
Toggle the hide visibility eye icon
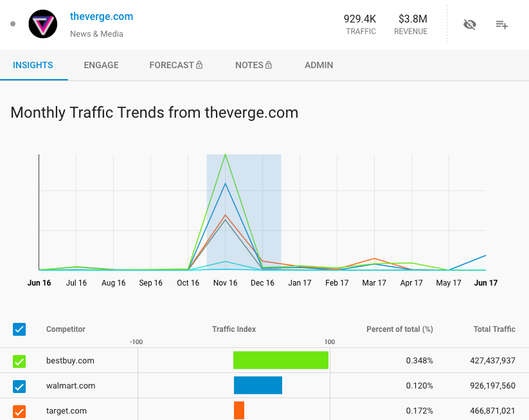pos(469,24)
